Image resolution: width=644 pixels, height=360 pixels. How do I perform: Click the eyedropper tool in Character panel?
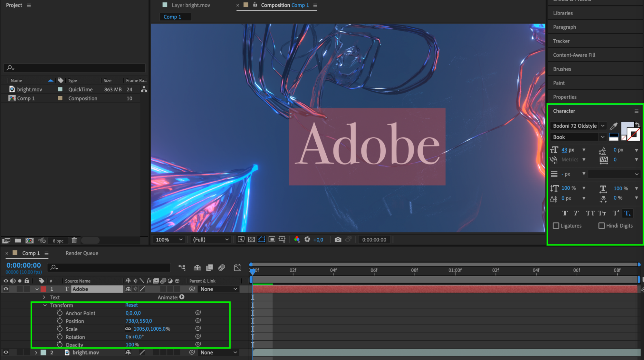click(613, 126)
